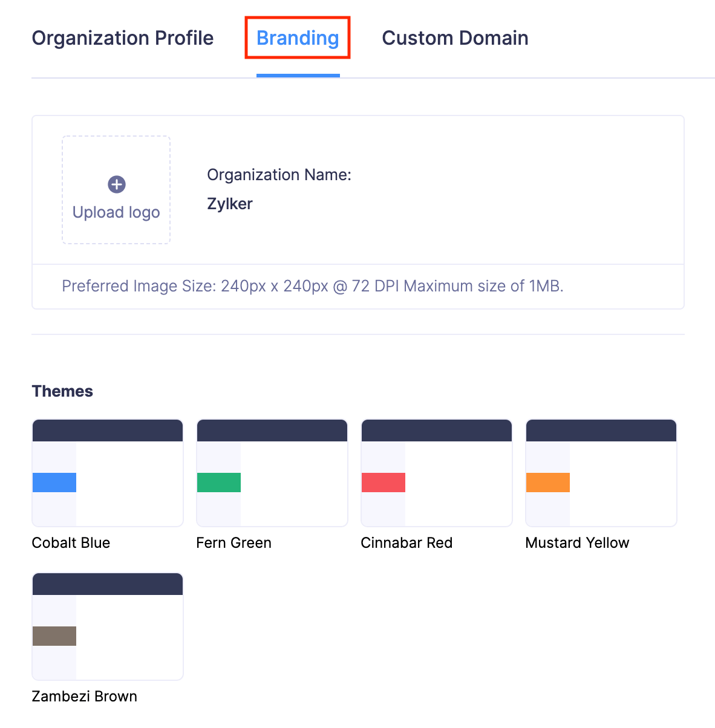Pick the blue swatch in Cobalt Blue preview
This screenshot has width=715, height=728.
pyautogui.click(x=54, y=483)
